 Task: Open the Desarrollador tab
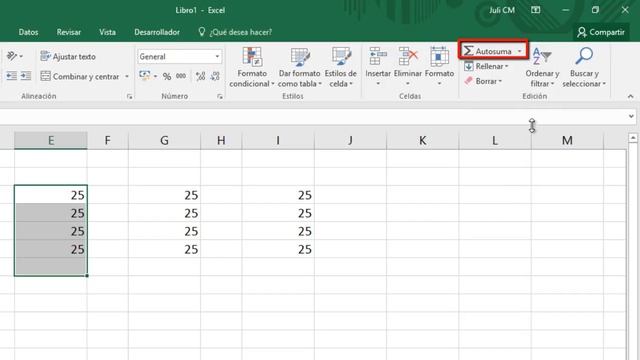[157, 32]
